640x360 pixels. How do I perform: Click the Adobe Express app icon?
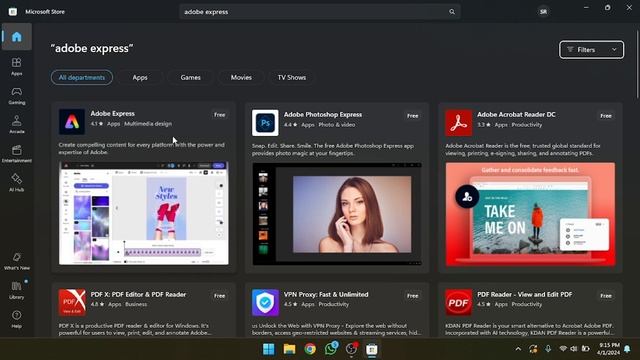click(x=72, y=122)
